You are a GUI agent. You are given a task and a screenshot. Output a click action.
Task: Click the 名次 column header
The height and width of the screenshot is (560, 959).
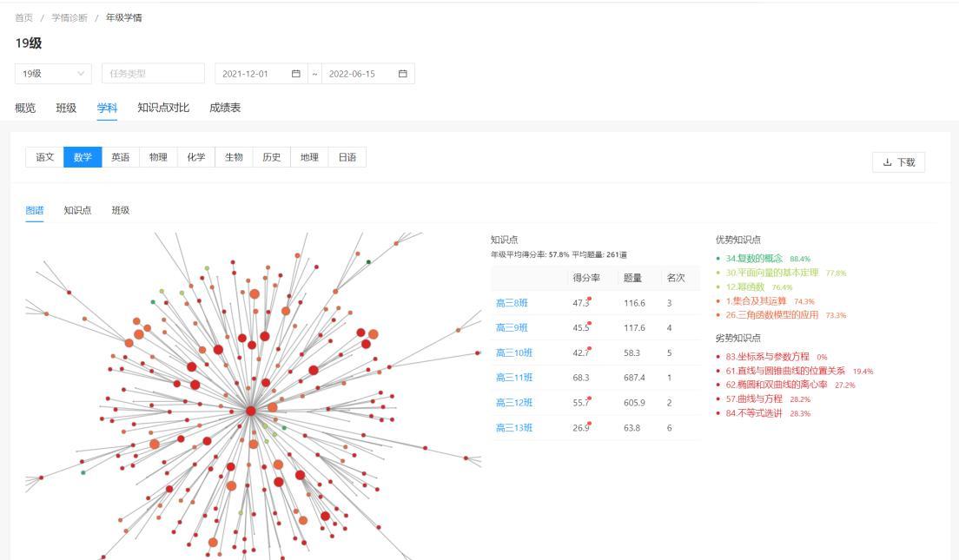[x=676, y=278]
